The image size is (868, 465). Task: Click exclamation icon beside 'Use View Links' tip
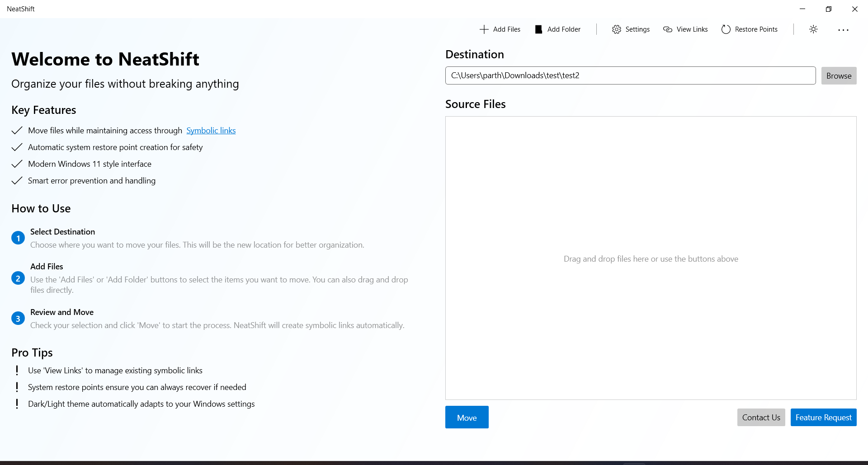tap(17, 371)
